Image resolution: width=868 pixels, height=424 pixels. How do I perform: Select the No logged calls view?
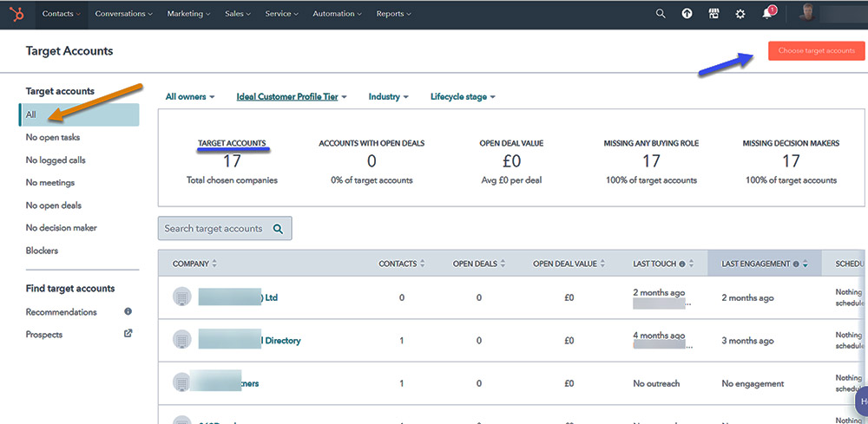(x=56, y=160)
